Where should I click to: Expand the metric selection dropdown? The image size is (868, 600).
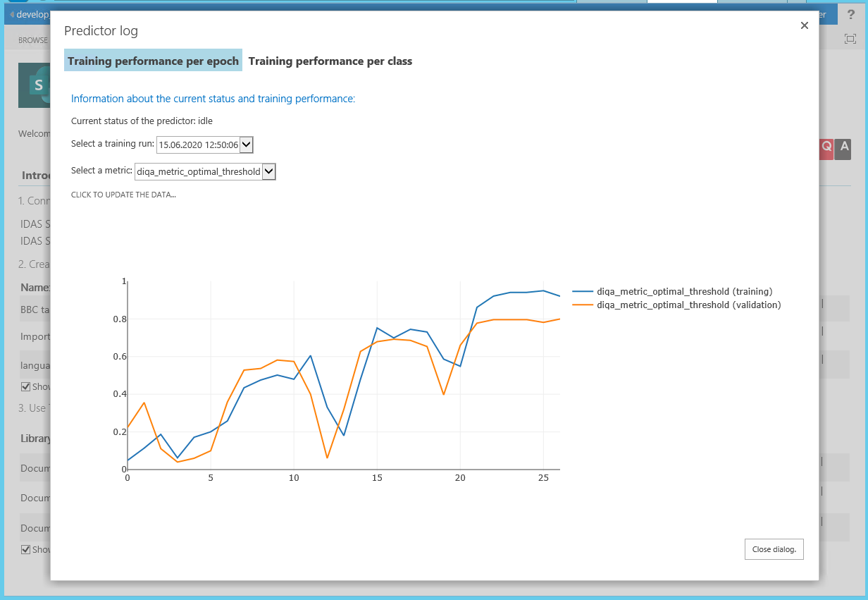(x=268, y=171)
